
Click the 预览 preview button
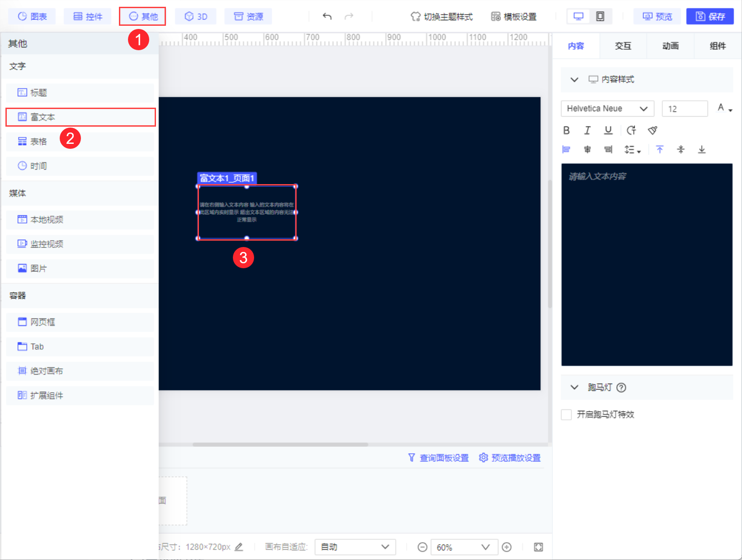coord(657,17)
